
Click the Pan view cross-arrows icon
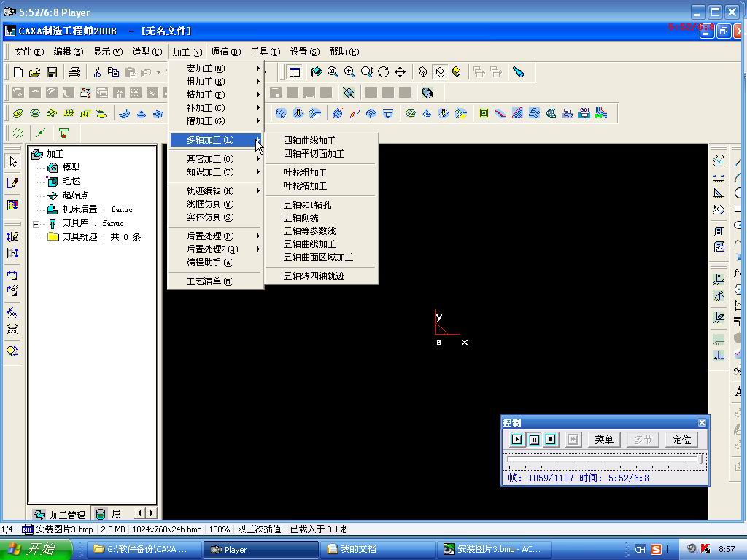(x=400, y=72)
